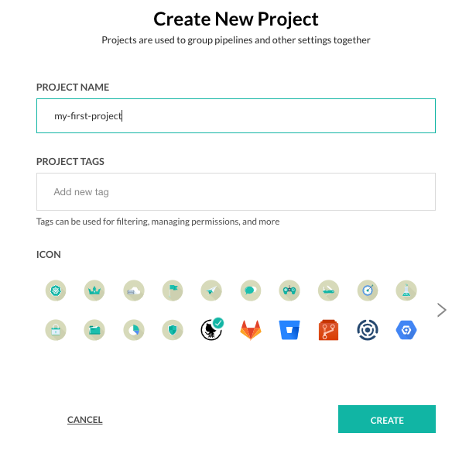
Task: Pick the folder project icon
Action: point(95,330)
